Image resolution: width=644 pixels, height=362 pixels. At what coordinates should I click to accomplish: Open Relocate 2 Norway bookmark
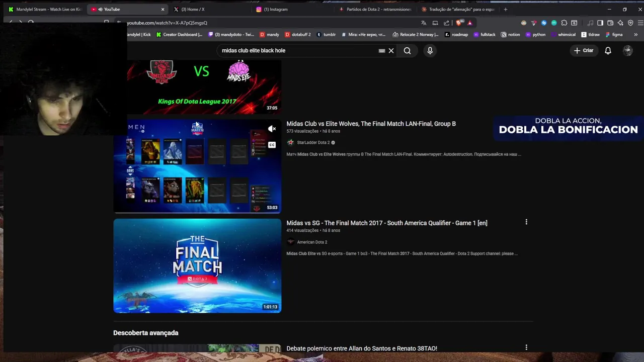pos(416,35)
